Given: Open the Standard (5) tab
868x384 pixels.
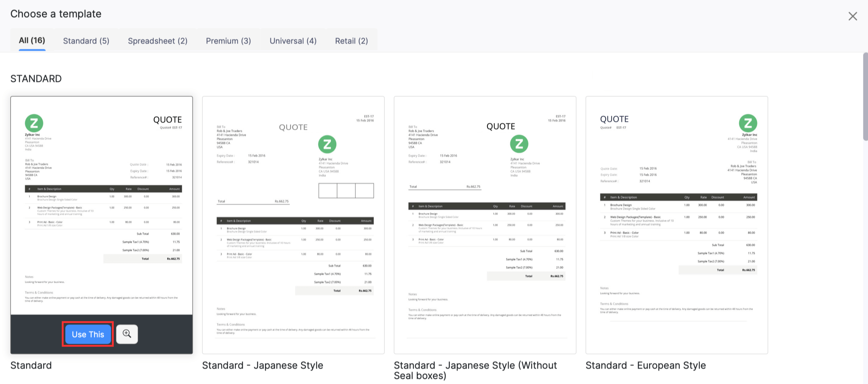Looking at the screenshot, I should pyautogui.click(x=86, y=41).
